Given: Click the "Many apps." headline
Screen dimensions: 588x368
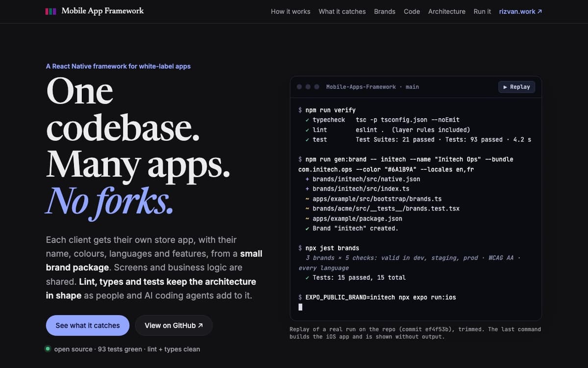Looking at the screenshot, I should pyautogui.click(x=138, y=164).
